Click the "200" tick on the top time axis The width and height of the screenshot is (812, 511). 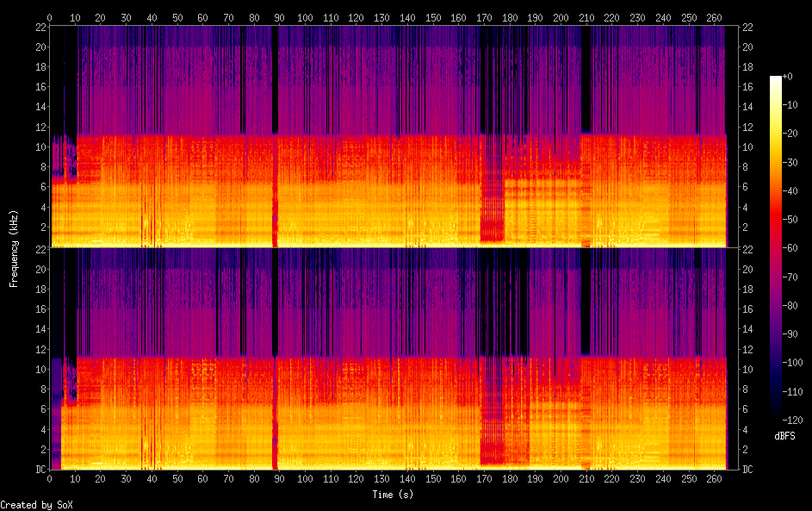click(561, 17)
